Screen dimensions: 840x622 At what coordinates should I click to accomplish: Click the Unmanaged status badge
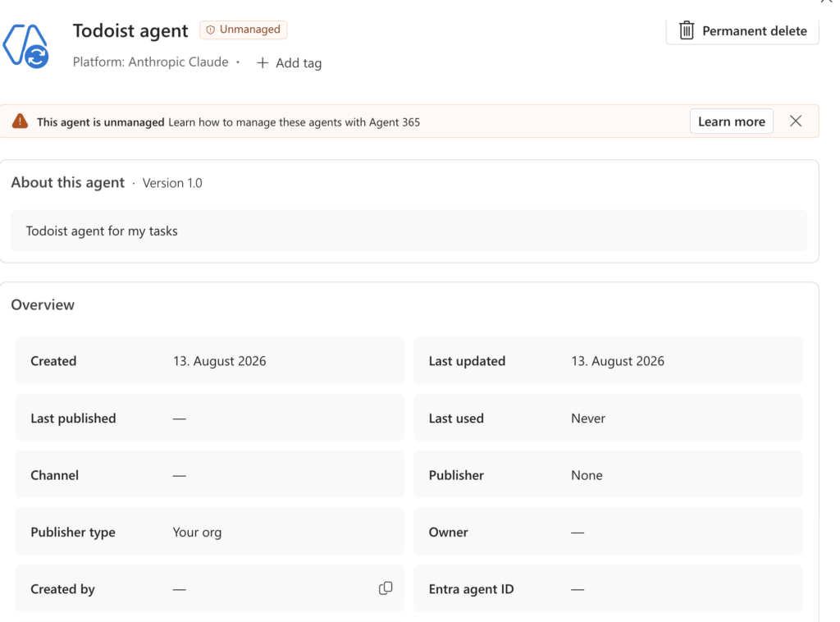[243, 30]
